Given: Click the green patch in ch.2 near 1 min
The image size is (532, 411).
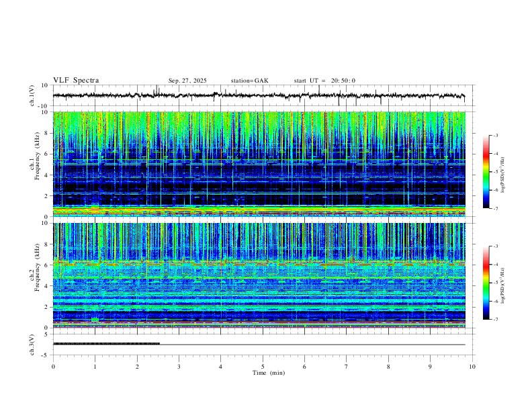Looking at the screenshot, I should (x=95, y=320).
